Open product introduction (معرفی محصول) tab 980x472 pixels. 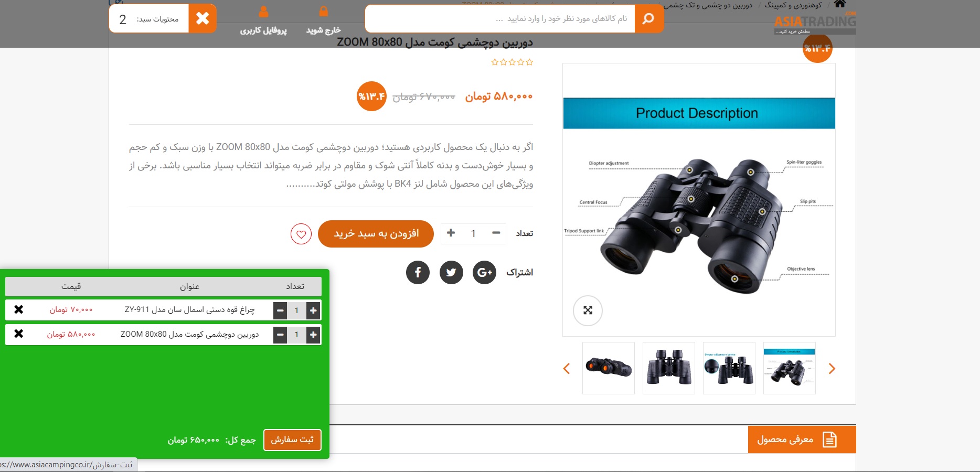[802, 439]
